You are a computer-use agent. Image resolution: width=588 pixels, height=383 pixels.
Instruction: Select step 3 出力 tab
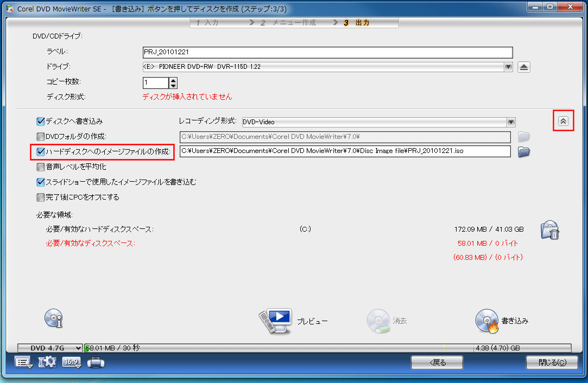[357, 23]
